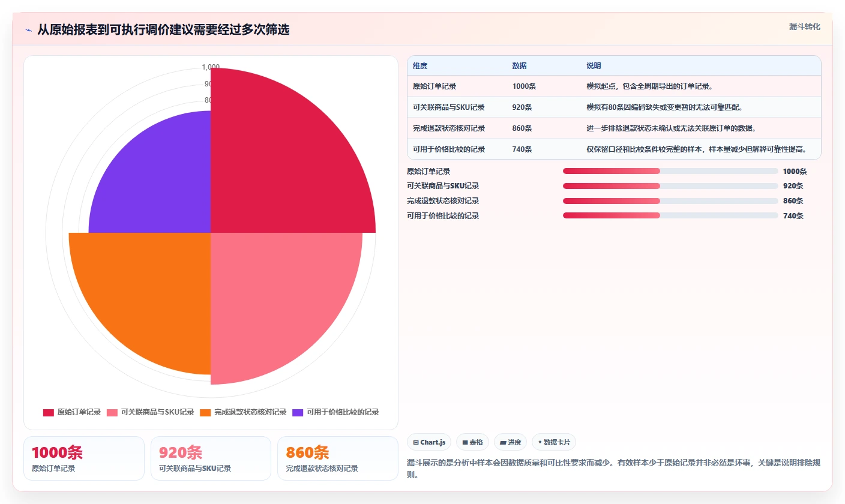Click the 进度 chip icon

(x=503, y=442)
